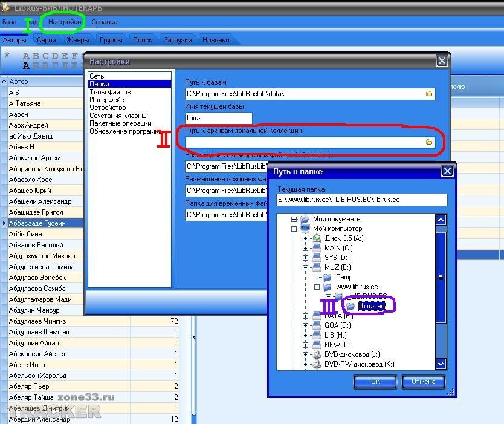
Task: Select Пакетные операции settings section
Action: [129, 123]
